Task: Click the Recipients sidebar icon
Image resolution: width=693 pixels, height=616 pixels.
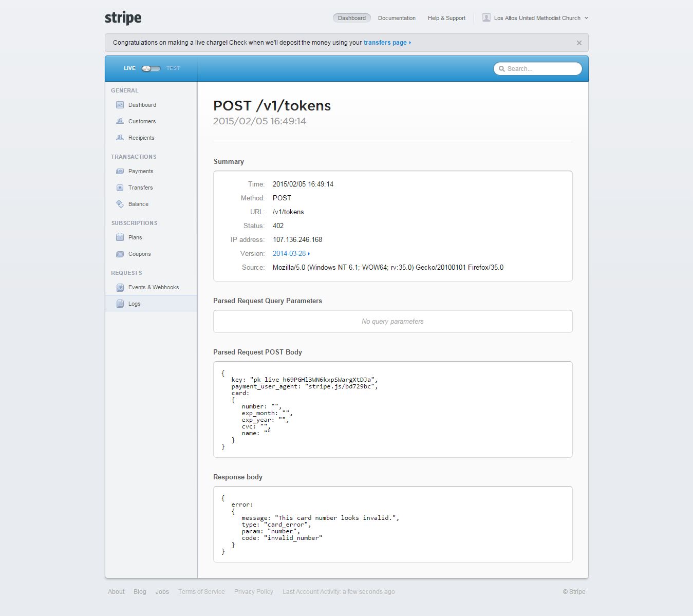Action: [120, 138]
